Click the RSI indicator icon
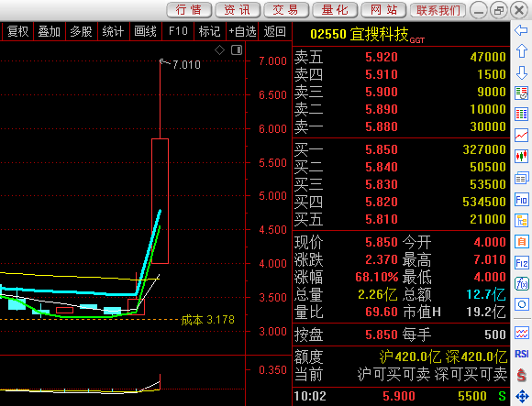 pos(521,354)
